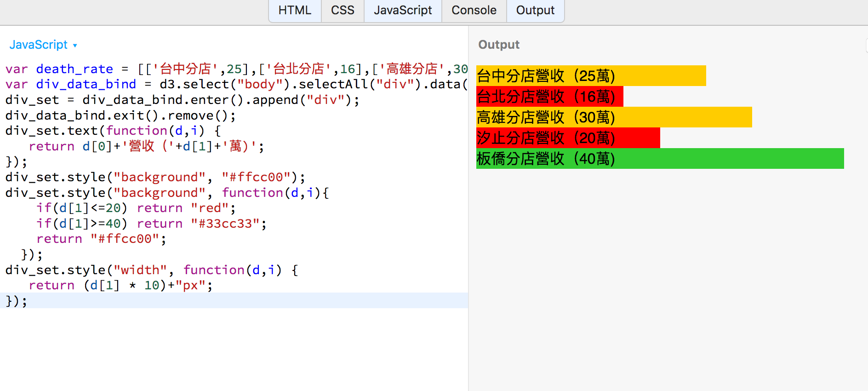The height and width of the screenshot is (391, 868).
Task: Click the 高雄分店營收 (30萬) bar
Action: click(x=614, y=117)
